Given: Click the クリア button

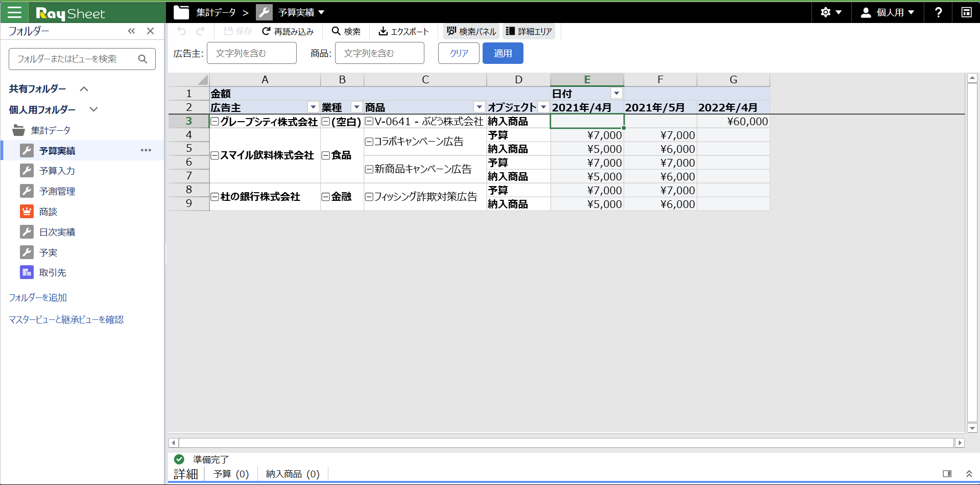Looking at the screenshot, I should tap(459, 53).
